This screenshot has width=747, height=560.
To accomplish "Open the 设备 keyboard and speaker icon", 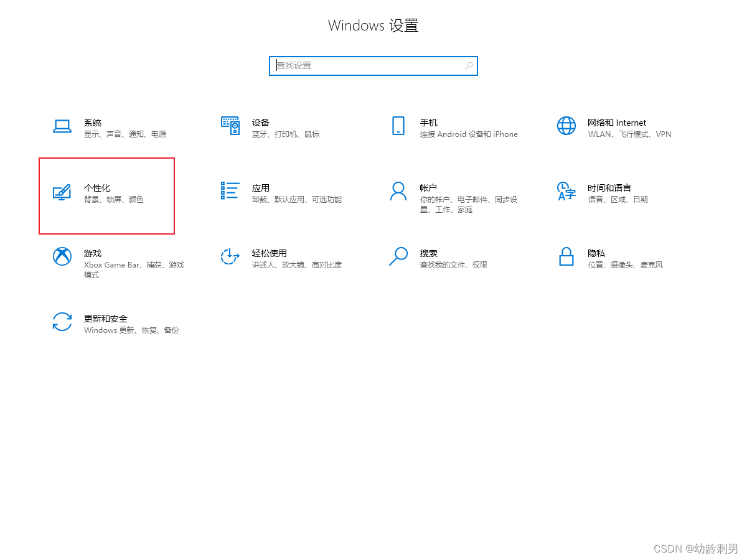I will (x=230, y=126).
